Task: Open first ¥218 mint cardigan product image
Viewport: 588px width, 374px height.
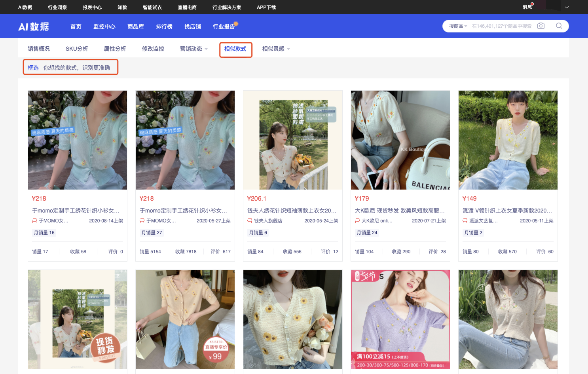Action: click(x=78, y=140)
